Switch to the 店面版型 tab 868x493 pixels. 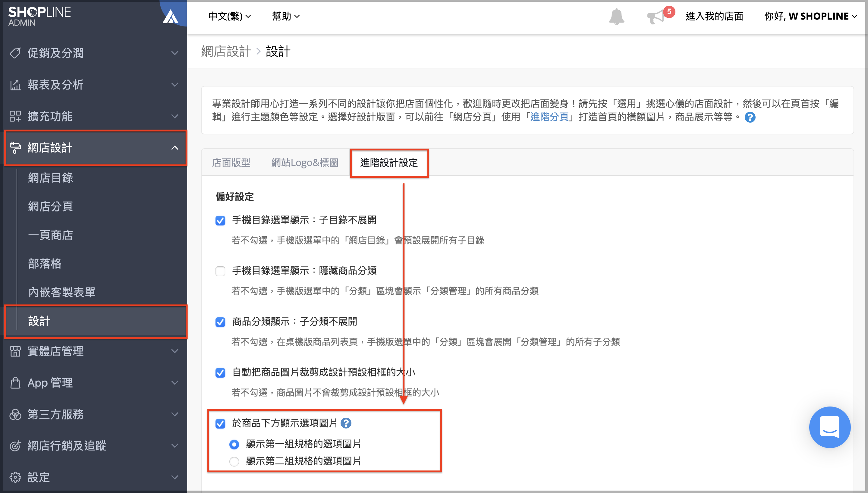click(x=231, y=163)
